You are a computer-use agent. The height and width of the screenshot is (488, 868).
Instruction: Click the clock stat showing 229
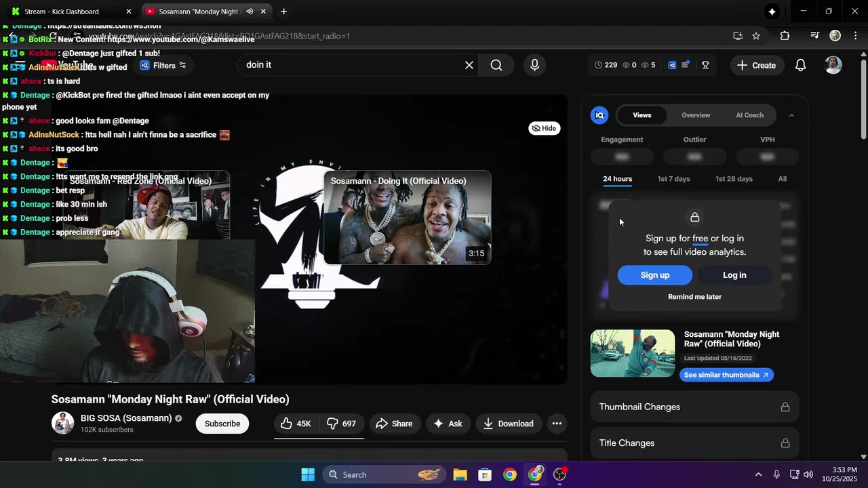pos(606,65)
